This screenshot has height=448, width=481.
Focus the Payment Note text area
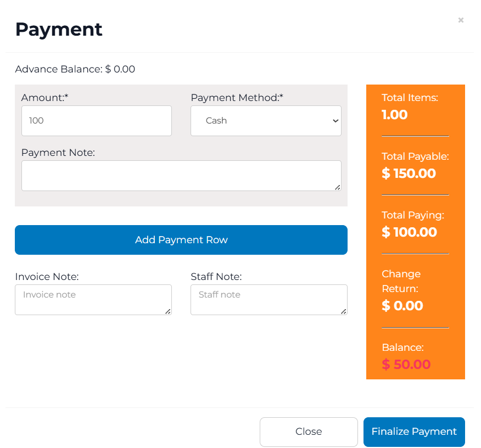tap(181, 176)
